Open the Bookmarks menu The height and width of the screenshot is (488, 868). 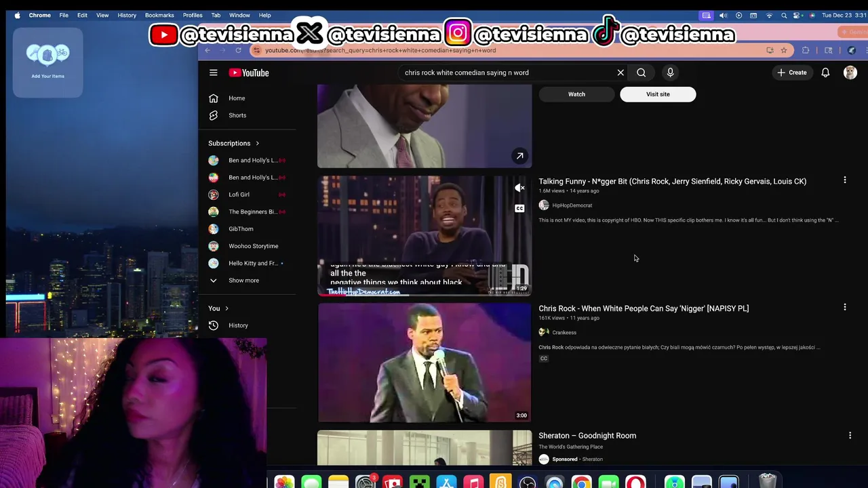click(x=159, y=15)
